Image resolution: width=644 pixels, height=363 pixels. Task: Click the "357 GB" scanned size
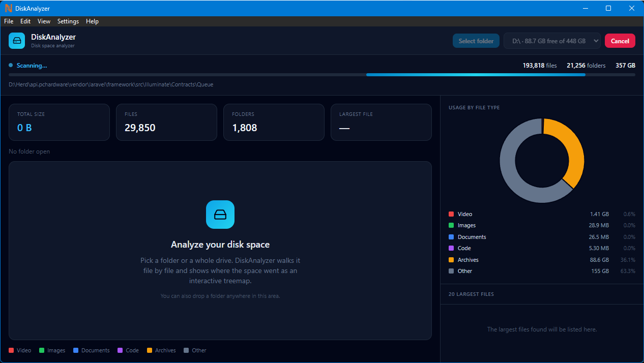(x=626, y=66)
